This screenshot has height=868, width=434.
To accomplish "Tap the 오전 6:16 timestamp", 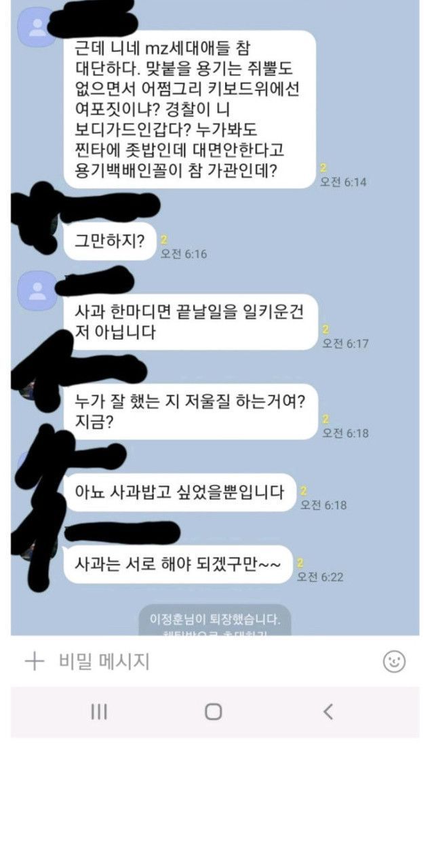I will click(x=183, y=254).
